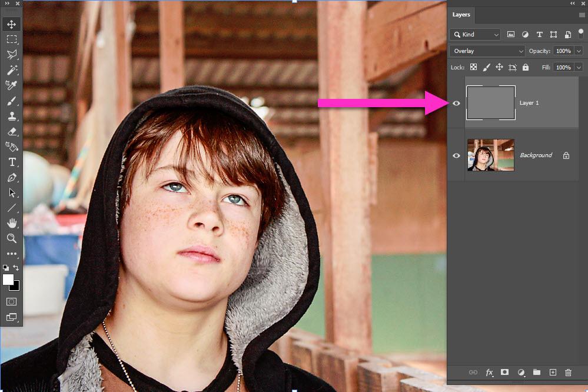The height and width of the screenshot is (392, 588).
Task: Select the Polygonal Lasso tool
Action: click(11, 55)
